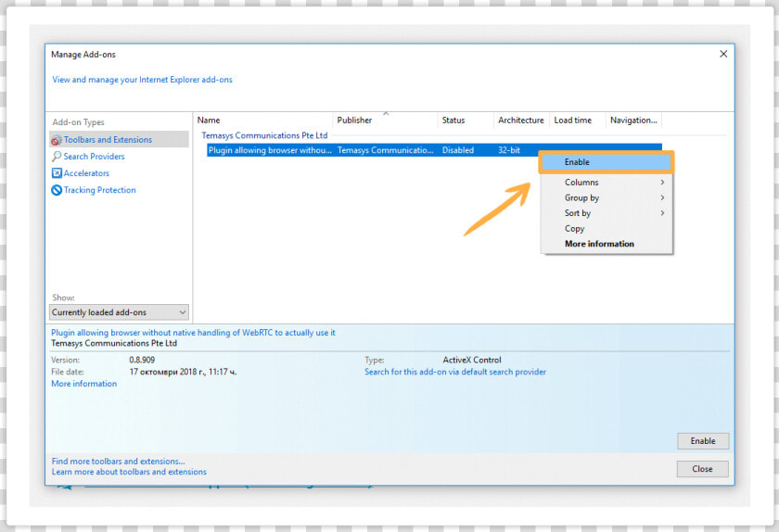The image size is (779, 532).
Task: Open Search for this add-on via default provider
Action: (x=455, y=372)
